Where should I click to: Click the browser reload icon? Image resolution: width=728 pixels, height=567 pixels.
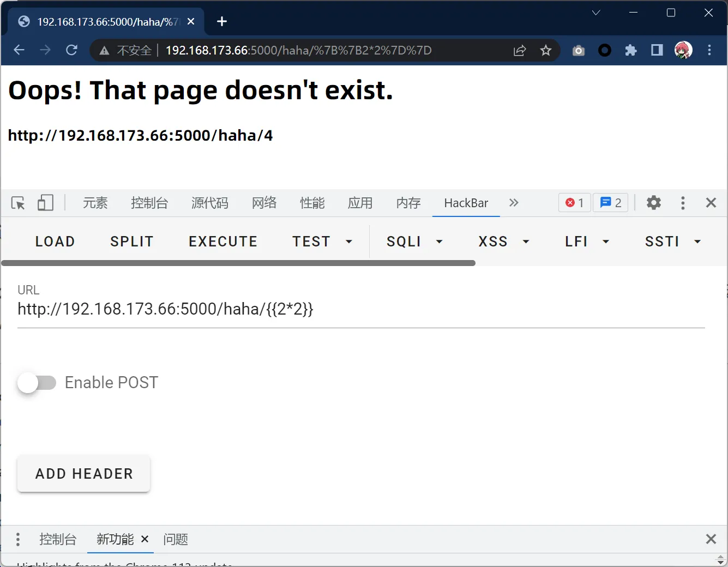coord(71,50)
